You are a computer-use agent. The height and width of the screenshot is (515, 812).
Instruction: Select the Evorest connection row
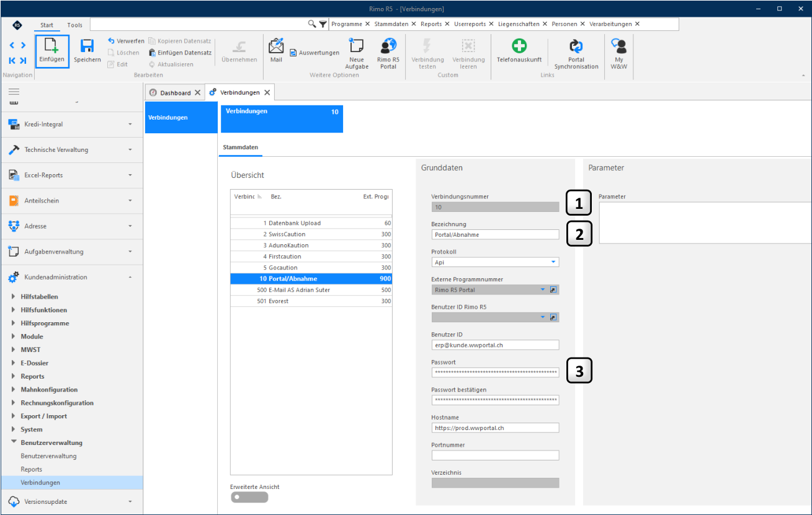pos(311,301)
